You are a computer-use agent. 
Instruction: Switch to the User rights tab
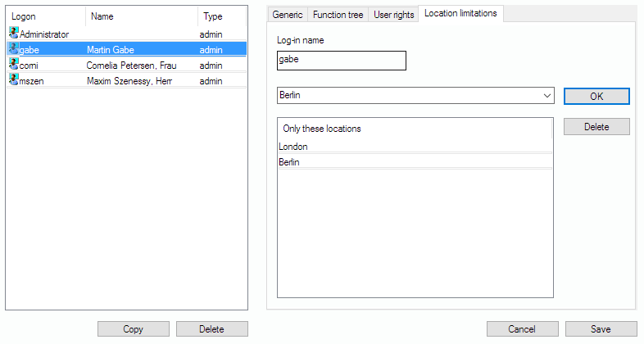pyautogui.click(x=393, y=15)
